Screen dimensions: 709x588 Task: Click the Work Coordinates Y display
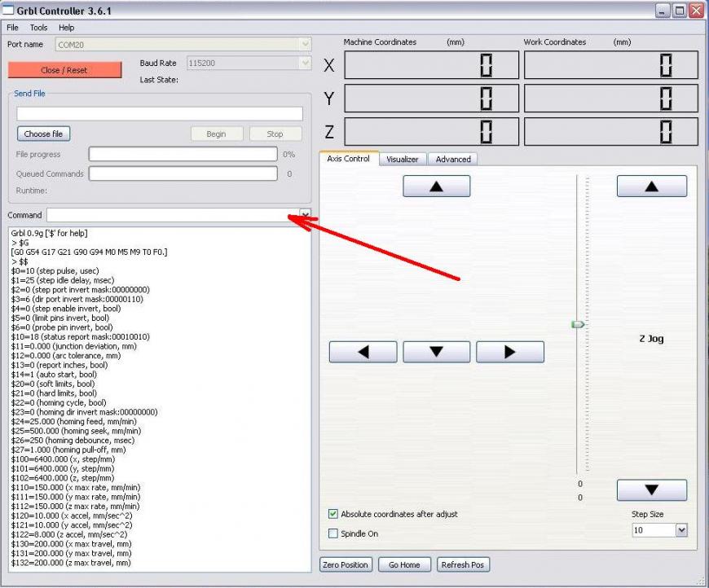coord(611,98)
